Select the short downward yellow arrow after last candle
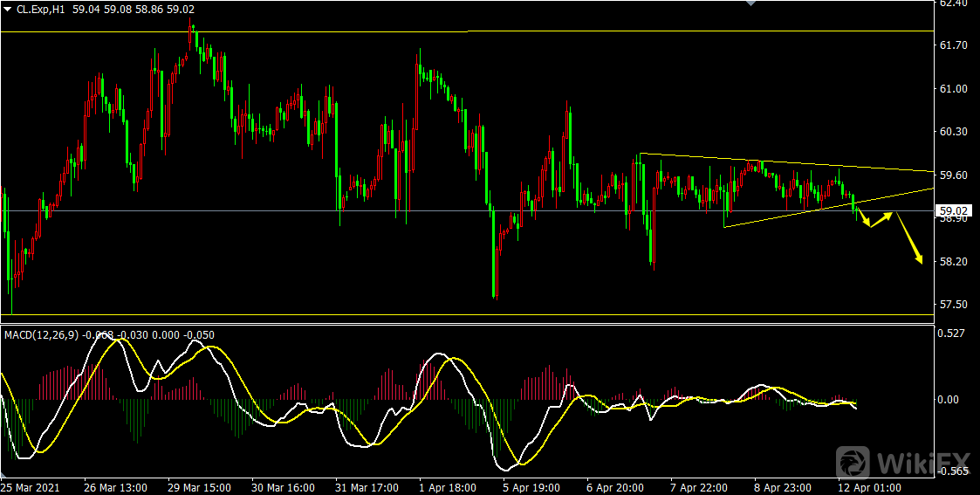The width and height of the screenshot is (980, 495). pyautogui.click(x=862, y=218)
